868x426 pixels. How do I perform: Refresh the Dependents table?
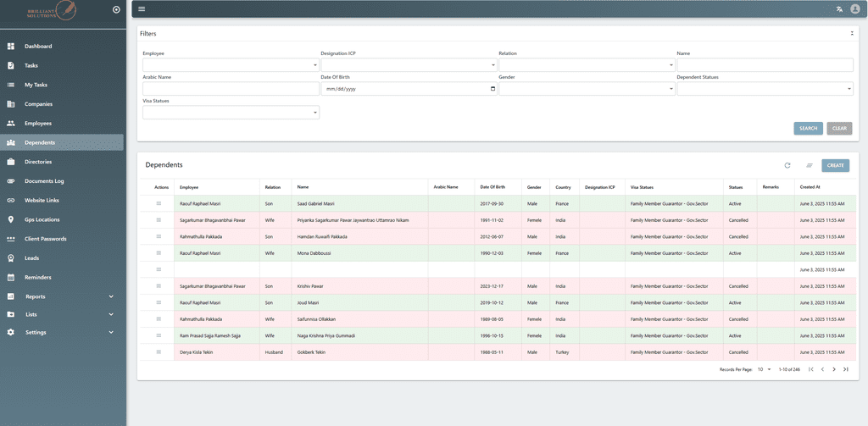pyautogui.click(x=787, y=165)
